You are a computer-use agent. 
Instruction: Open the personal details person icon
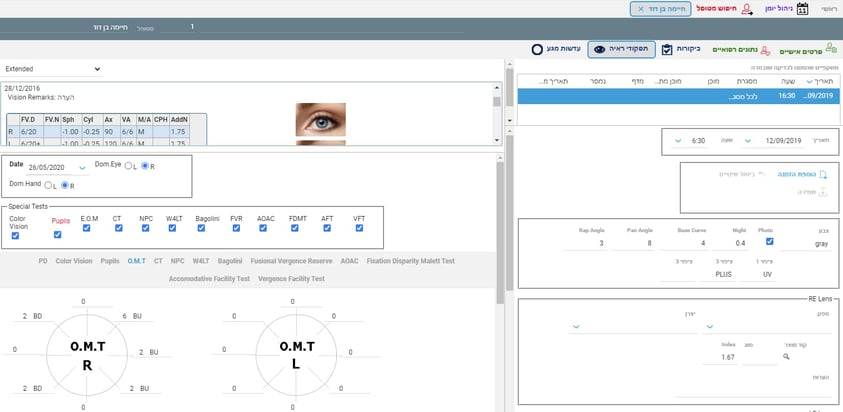pos(831,47)
